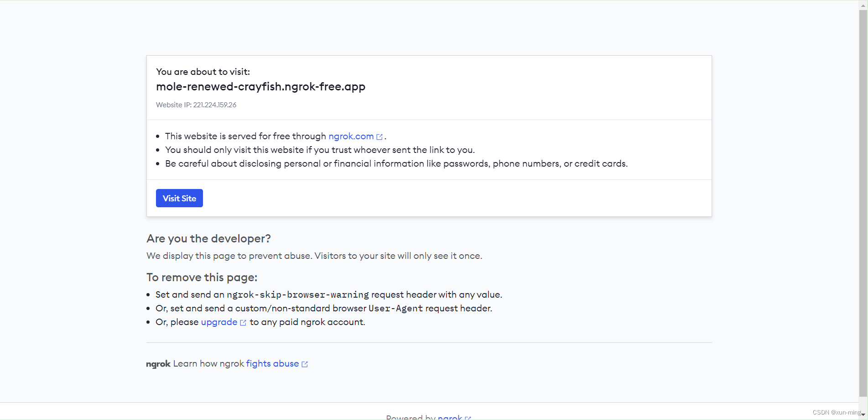Viewport: 868px width, 420px height.
Task: Click the 'We display this page to prevent abuse' sentence
Action: click(x=314, y=256)
